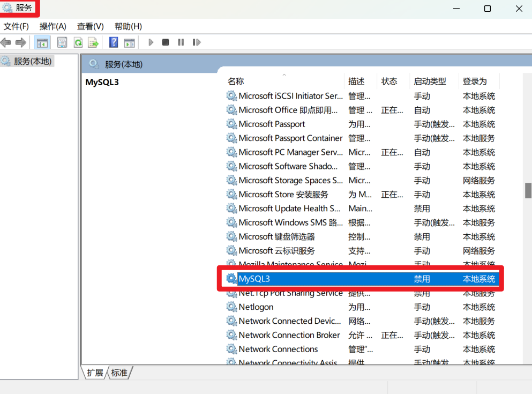Click the vertical scrollbar thumb of services list

(x=528, y=190)
